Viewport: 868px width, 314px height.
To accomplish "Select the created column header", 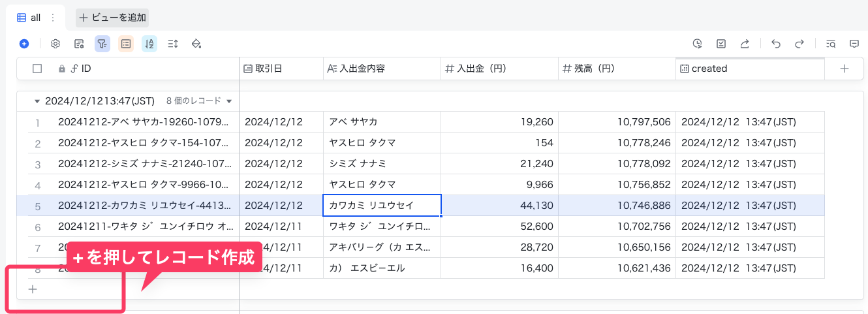I will [x=750, y=69].
